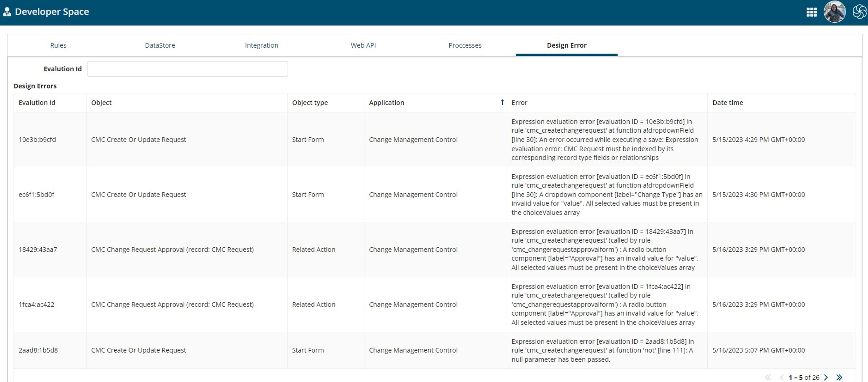Open the user profile avatar
The width and height of the screenshot is (868, 382).
pos(834,12)
